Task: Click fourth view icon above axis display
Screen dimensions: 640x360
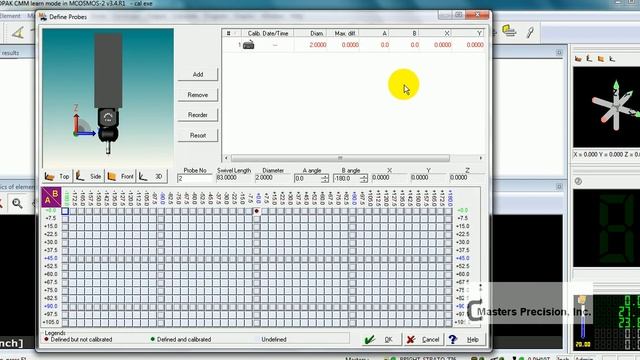Action: (x=612, y=59)
